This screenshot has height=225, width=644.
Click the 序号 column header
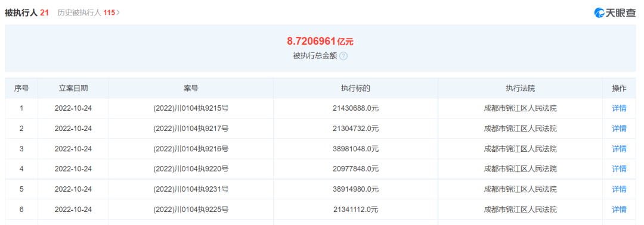21,89
